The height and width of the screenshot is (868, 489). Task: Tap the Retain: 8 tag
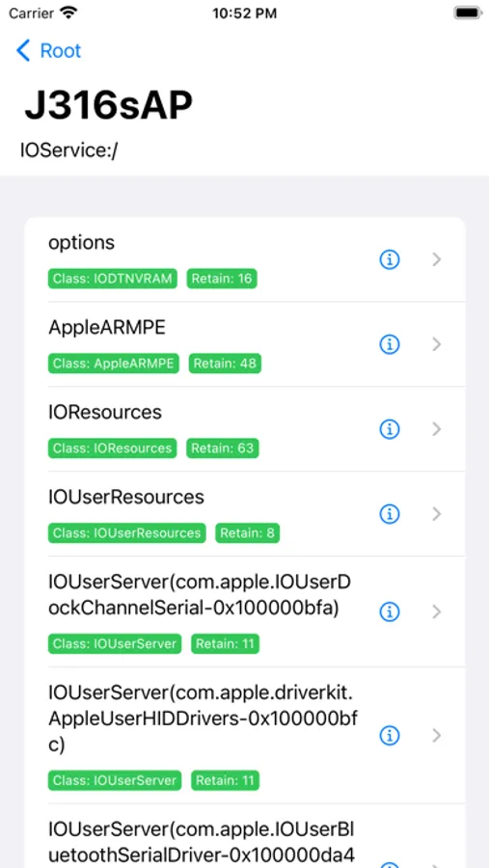(x=248, y=533)
